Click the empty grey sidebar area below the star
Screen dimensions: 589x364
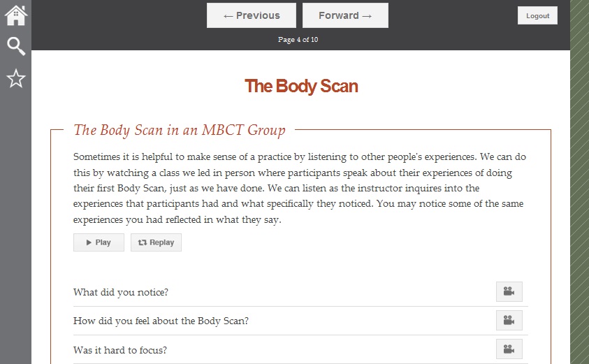point(15,224)
